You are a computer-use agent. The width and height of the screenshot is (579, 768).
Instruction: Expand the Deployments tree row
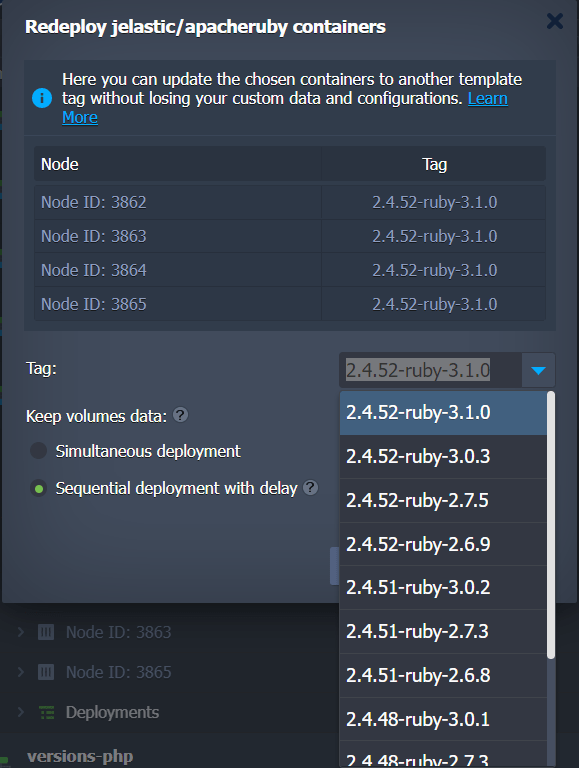click(x=21, y=712)
